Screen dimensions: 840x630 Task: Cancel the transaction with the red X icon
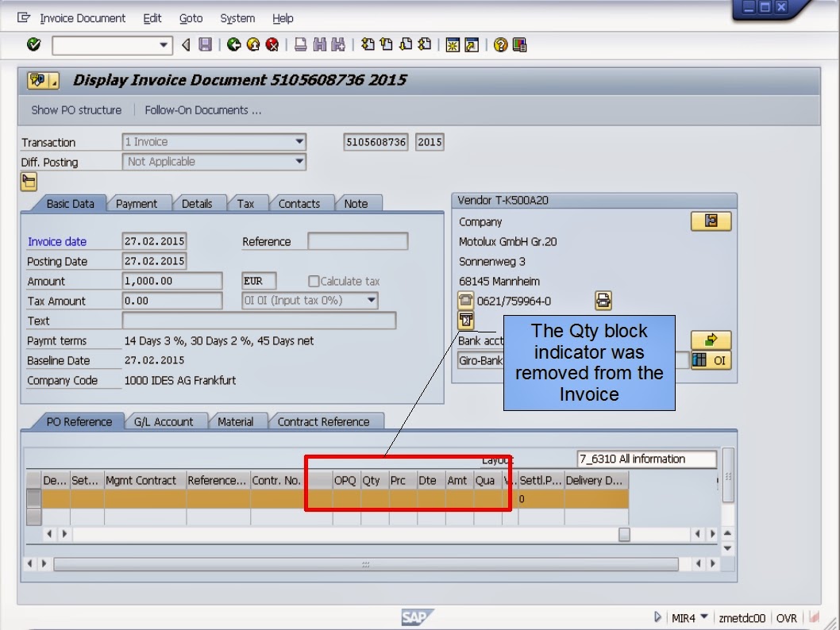[x=272, y=45]
